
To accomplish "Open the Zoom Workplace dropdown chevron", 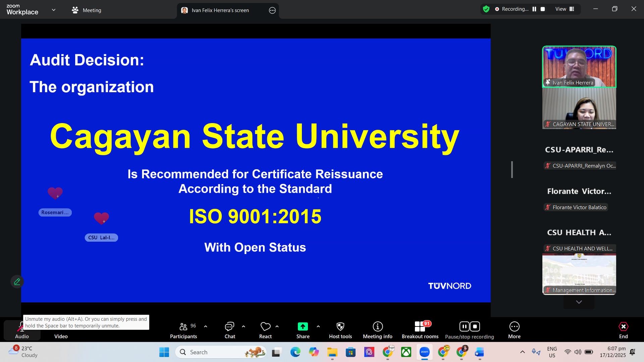I will 54,10.
